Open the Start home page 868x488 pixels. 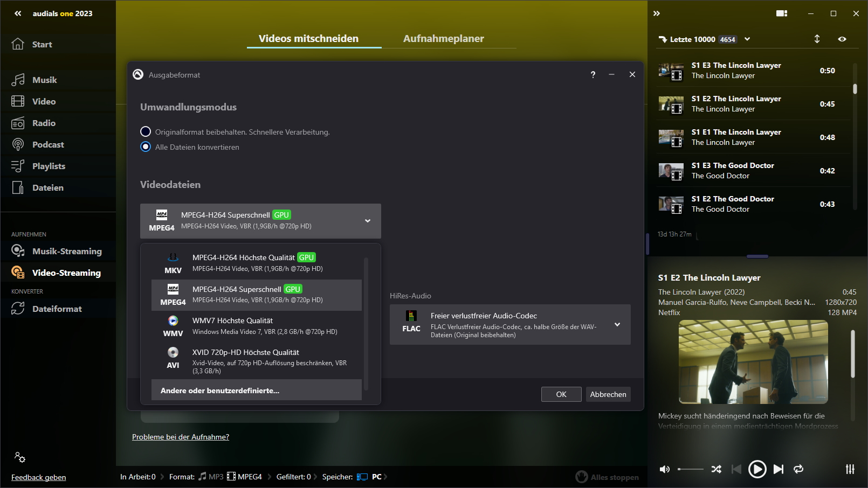[x=58, y=44]
